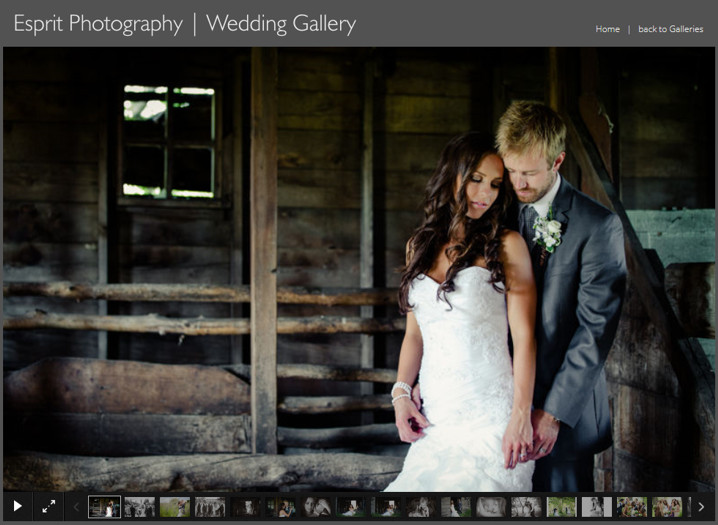Follow the back to Galleries link
718x525 pixels.
(x=670, y=29)
